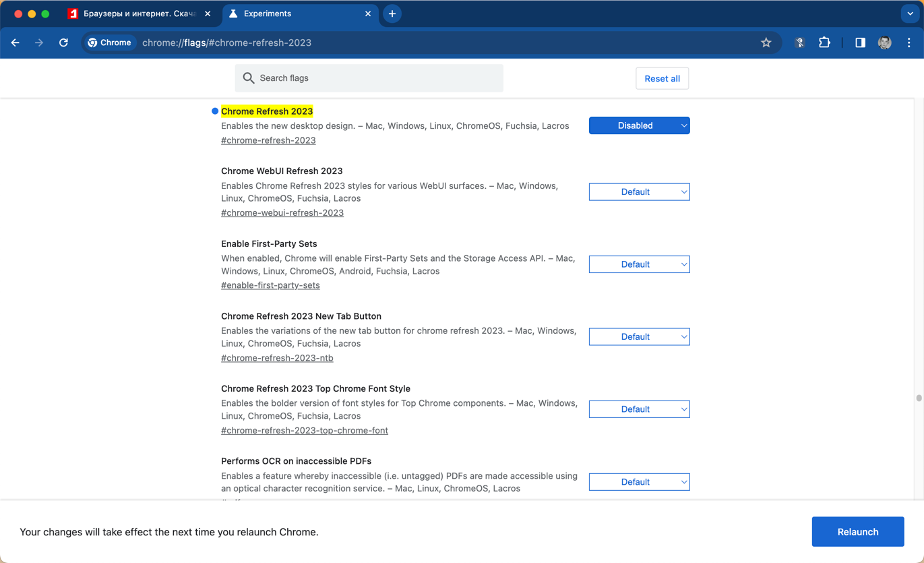924x563 pixels.
Task: Click the blue modified-flag dot indicator
Action: 215,111
